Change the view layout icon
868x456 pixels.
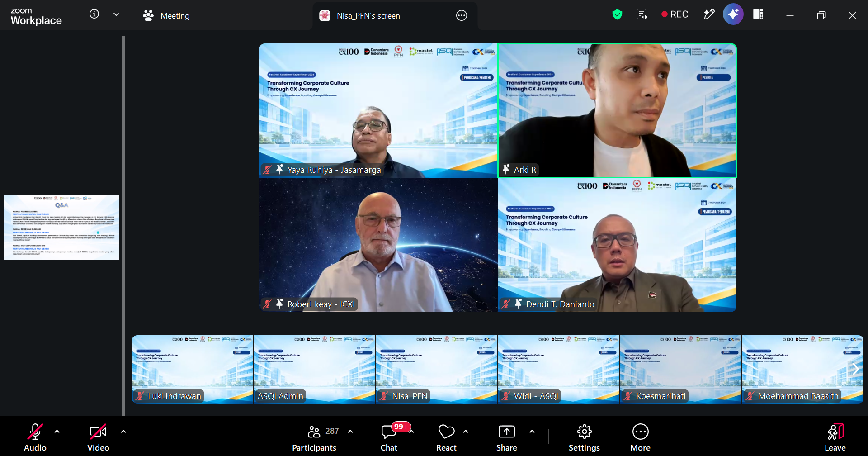758,14
